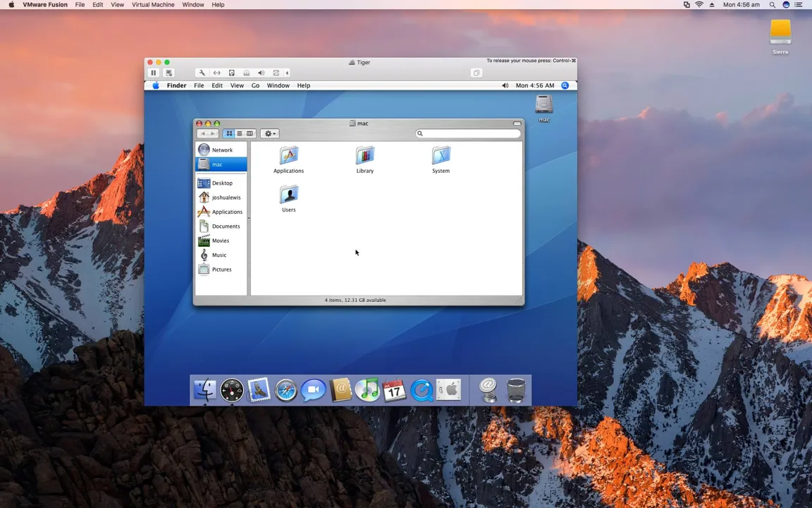812x508 pixels.
Task: Click the guest volume icon in menu bar
Action: point(505,85)
